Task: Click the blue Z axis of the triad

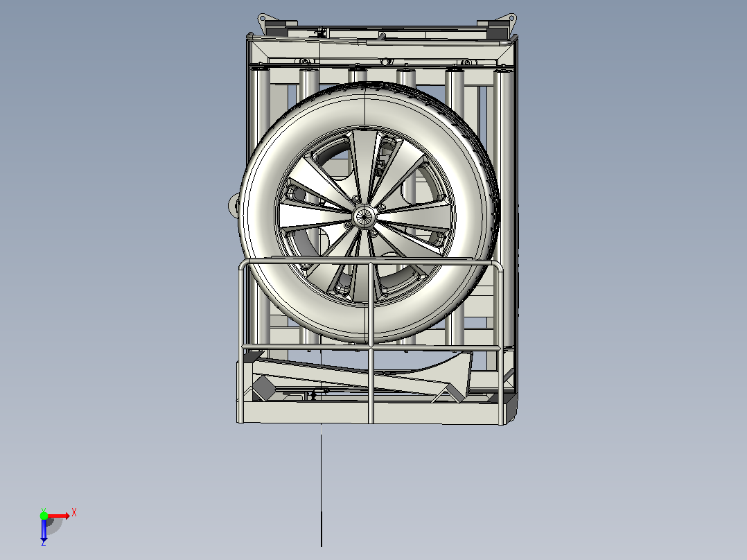Action: [x=44, y=530]
